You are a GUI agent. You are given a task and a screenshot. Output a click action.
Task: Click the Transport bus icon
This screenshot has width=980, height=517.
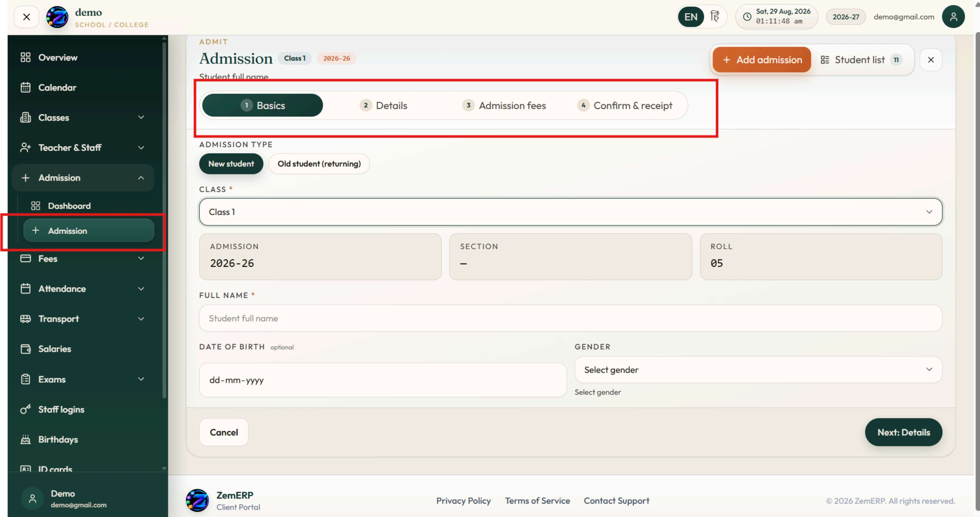click(25, 319)
